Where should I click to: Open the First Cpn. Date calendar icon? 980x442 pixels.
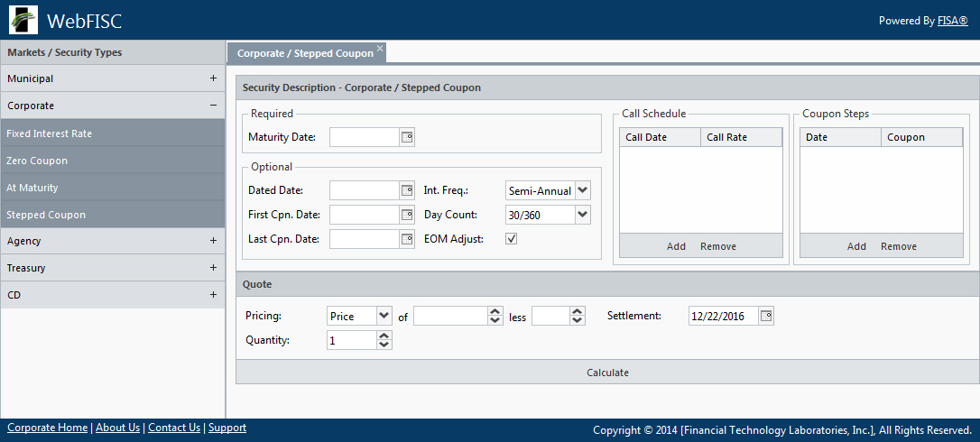point(406,215)
